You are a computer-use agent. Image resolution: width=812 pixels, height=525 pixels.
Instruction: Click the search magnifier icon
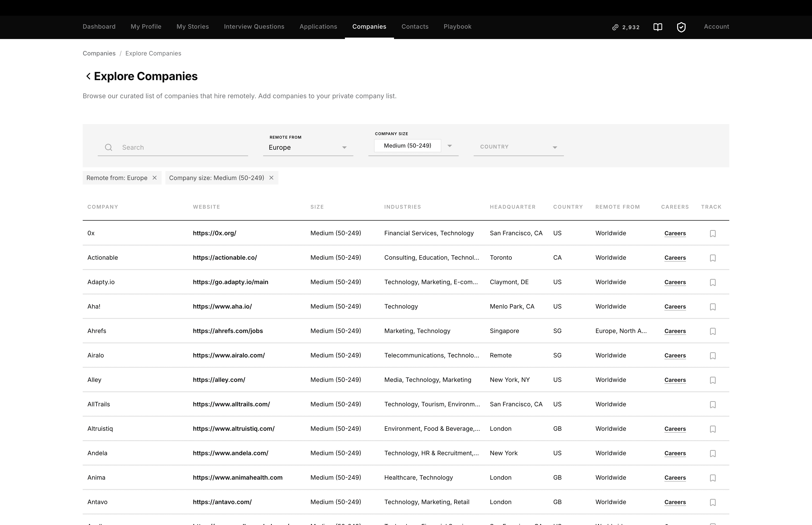pos(108,147)
